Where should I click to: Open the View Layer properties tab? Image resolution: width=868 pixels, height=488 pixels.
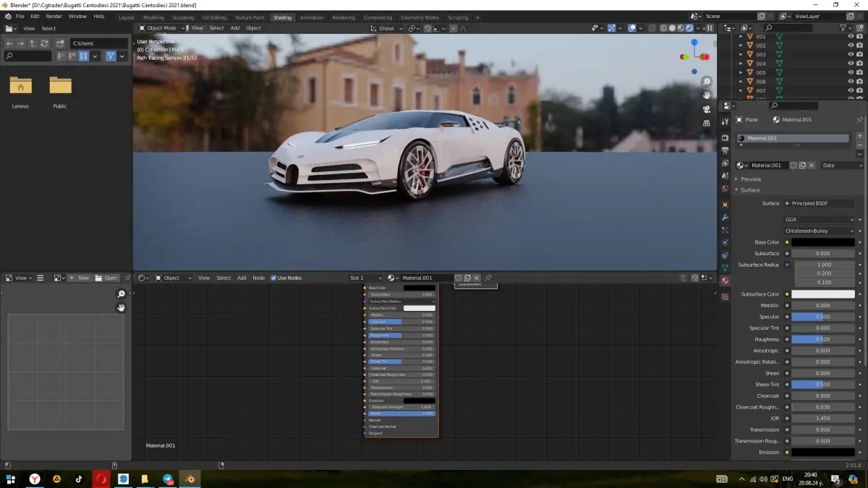725,163
